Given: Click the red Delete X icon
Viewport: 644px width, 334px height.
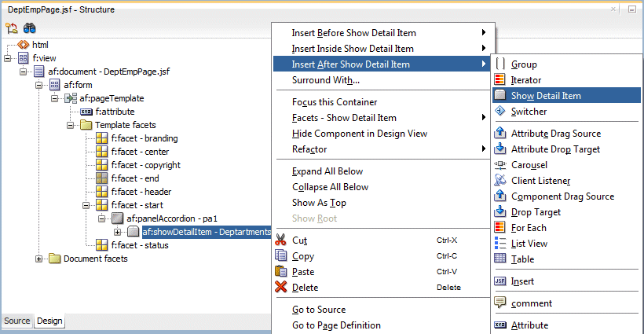Looking at the screenshot, I should [x=281, y=287].
